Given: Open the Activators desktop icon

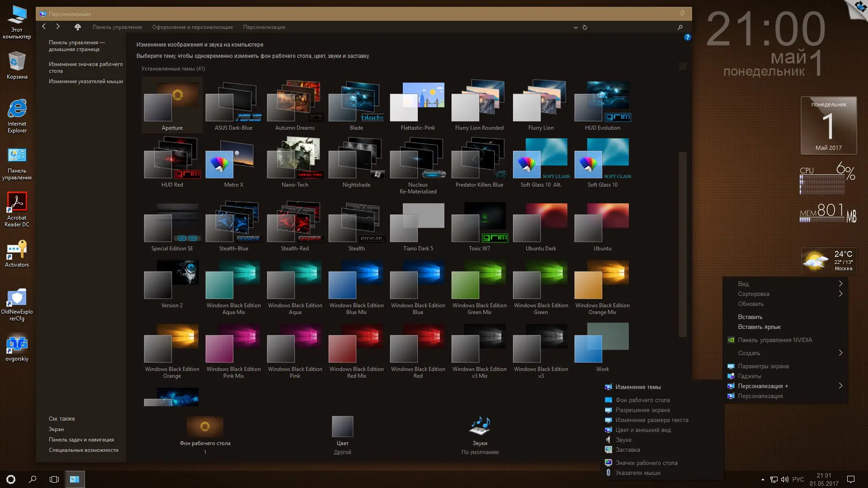Looking at the screenshot, I should (17, 250).
